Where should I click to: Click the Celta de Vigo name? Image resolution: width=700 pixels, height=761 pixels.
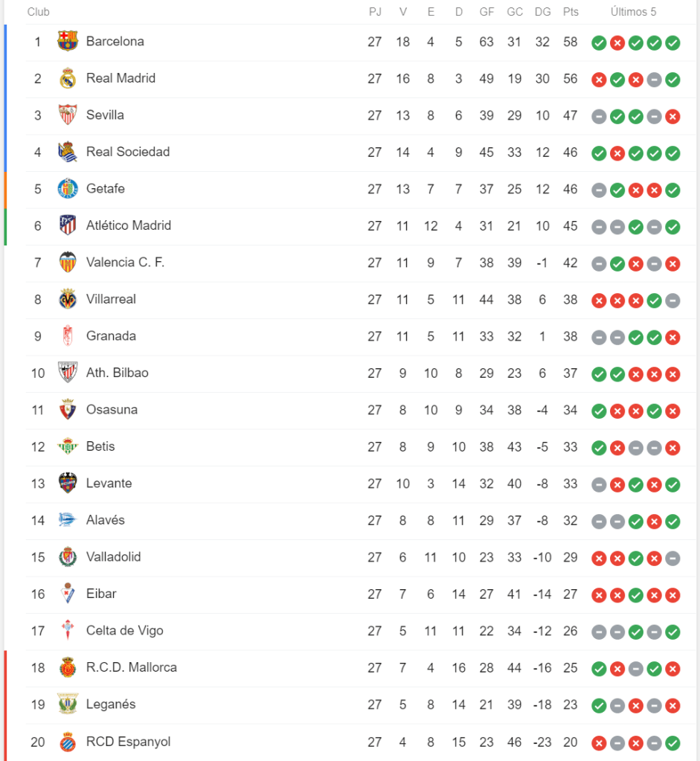pyautogui.click(x=124, y=631)
